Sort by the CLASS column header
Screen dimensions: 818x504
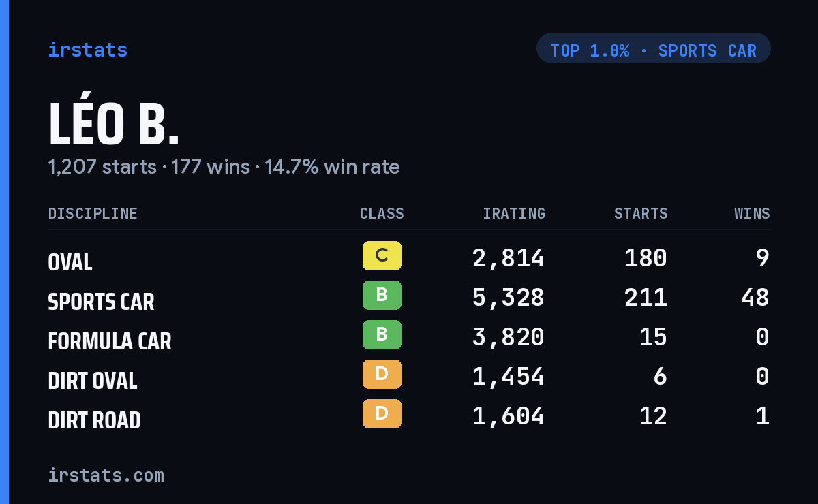point(382,213)
